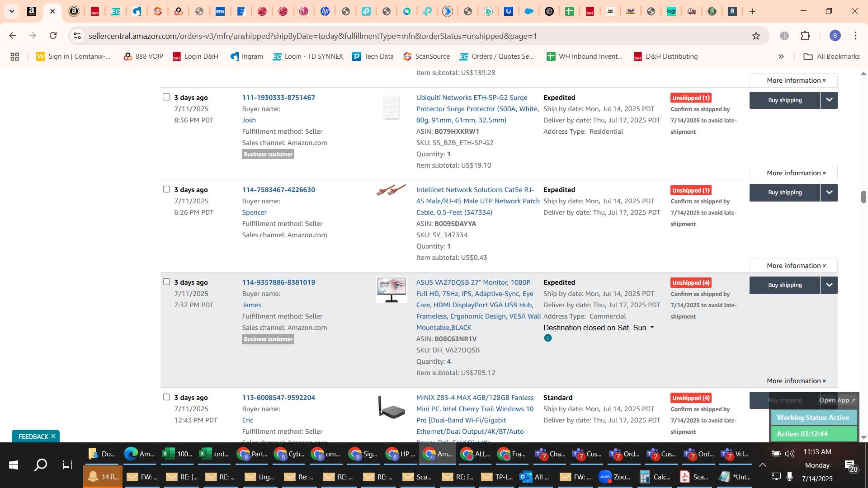Image resolution: width=868 pixels, height=488 pixels.
Task: Open dropdown arrow beside Ubiquiti Buy shipping
Action: [829, 100]
